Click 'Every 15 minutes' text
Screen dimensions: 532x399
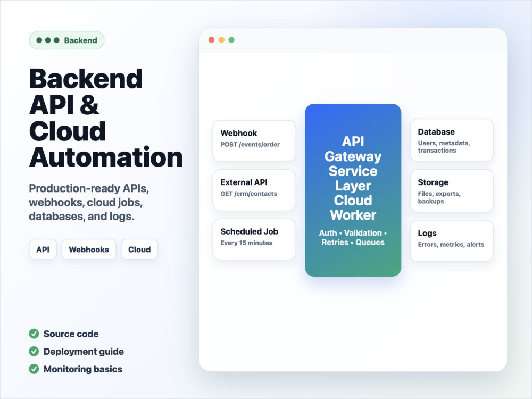[x=246, y=243]
